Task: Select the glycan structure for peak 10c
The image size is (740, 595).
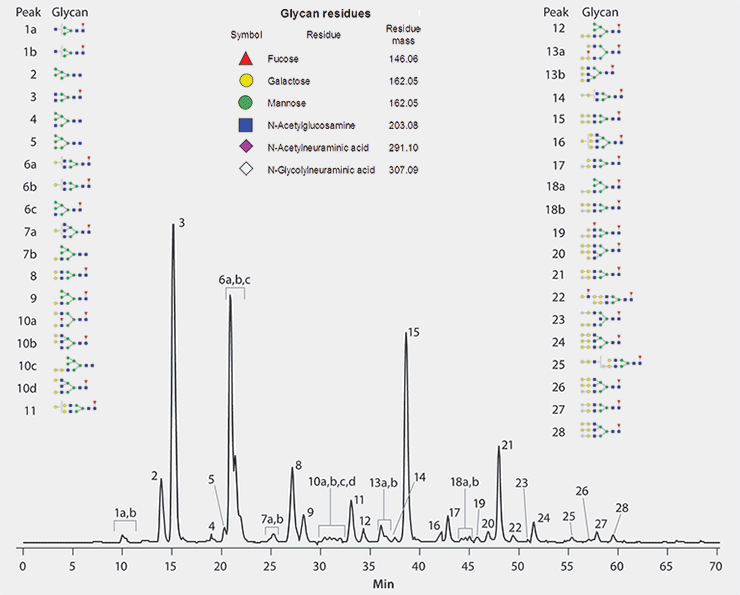Action: (80, 365)
